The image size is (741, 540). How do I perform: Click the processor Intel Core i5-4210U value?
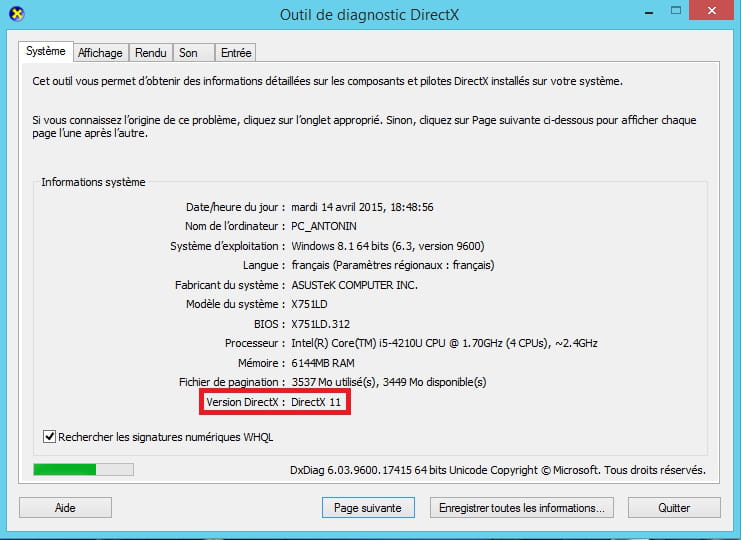click(x=444, y=343)
